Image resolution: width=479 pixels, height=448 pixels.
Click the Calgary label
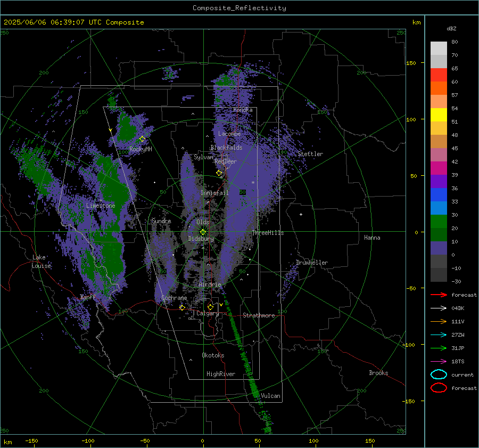coord(208,313)
